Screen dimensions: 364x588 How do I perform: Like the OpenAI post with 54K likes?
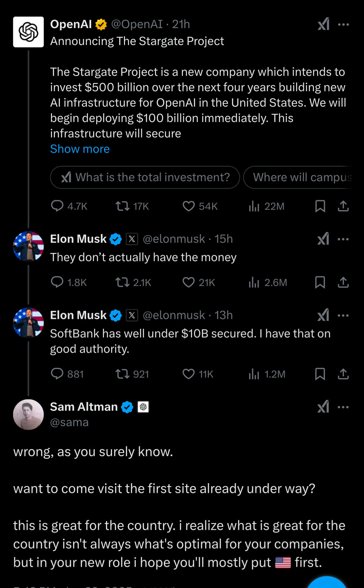[x=200, y=206]
